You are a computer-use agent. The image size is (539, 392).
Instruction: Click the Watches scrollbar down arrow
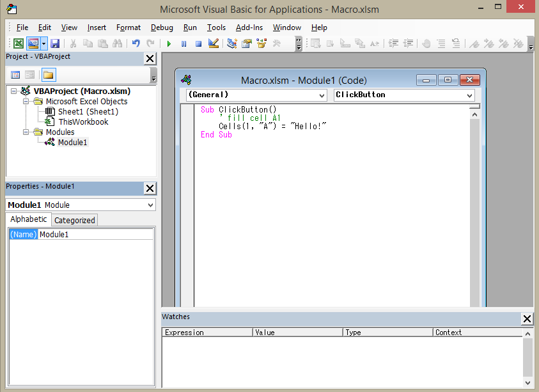527,382
